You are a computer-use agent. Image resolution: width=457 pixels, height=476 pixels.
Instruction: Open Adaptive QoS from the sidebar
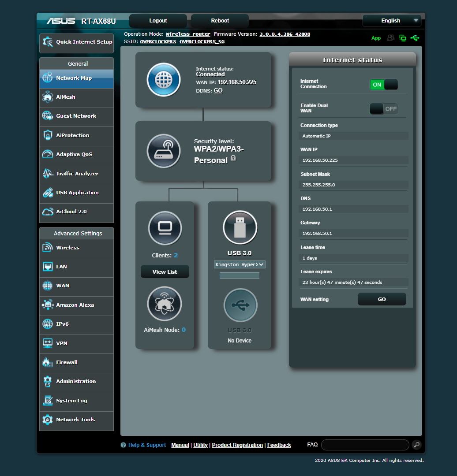click(76, 155)
